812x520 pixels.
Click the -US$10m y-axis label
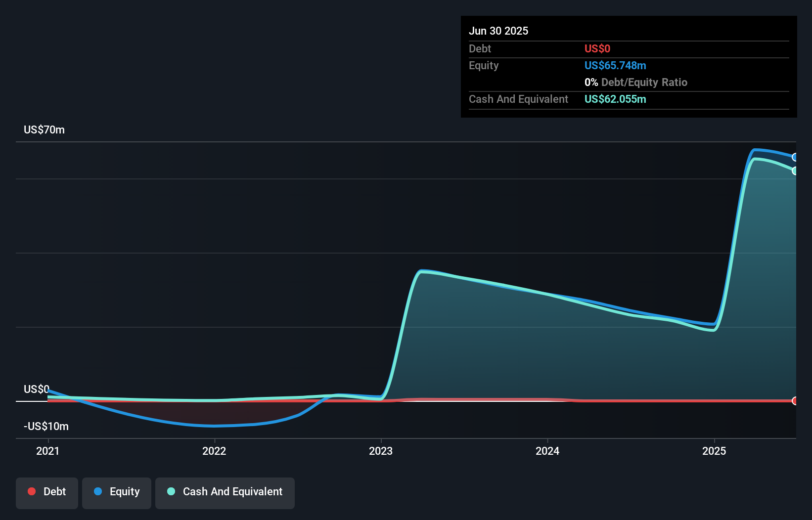[x=46, y=426]
